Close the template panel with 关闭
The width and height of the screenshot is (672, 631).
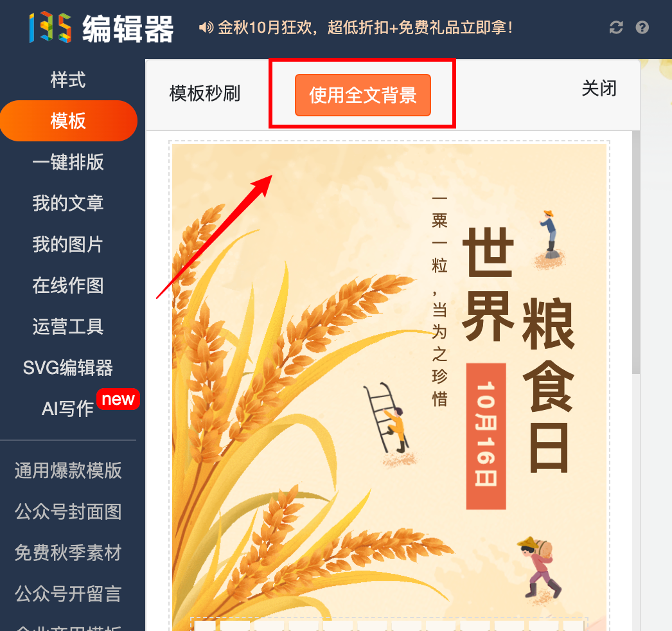pyautogui.click(x=599, y=88)
